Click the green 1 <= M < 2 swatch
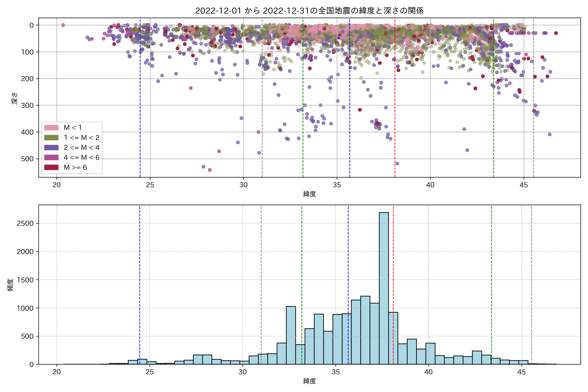 pyautogui.click(x=51, y=138)
